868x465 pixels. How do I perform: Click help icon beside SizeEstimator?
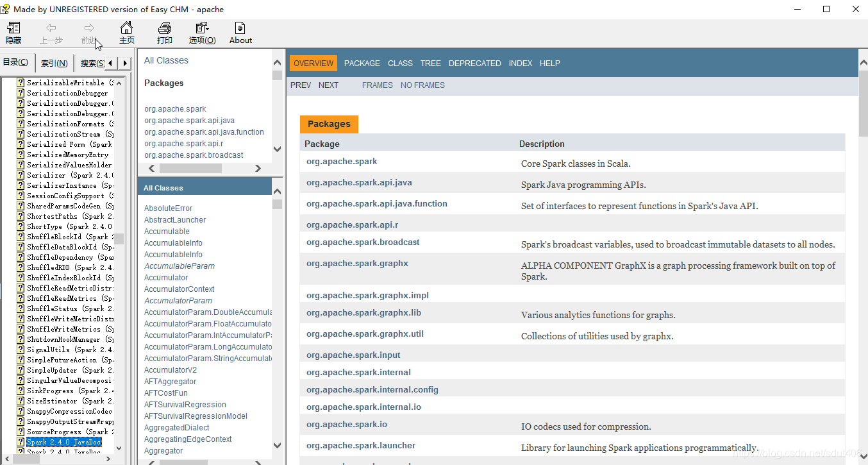[21, 401]
